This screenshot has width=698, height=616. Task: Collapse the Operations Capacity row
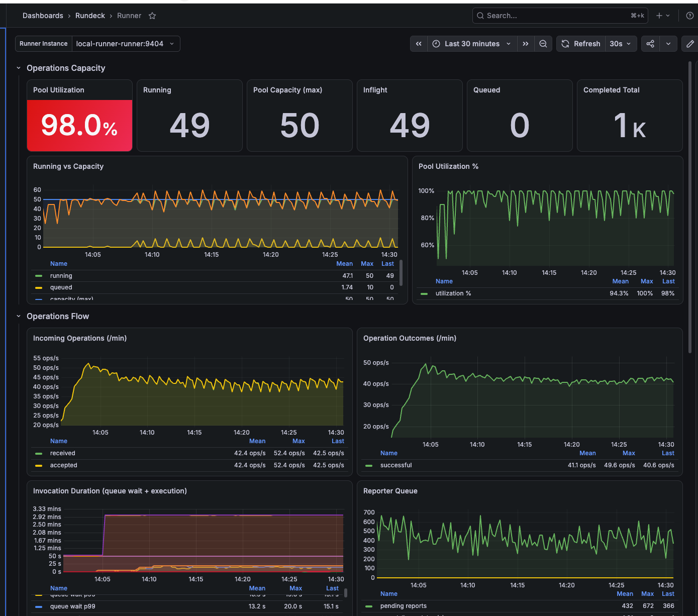(x=19, y=68)
